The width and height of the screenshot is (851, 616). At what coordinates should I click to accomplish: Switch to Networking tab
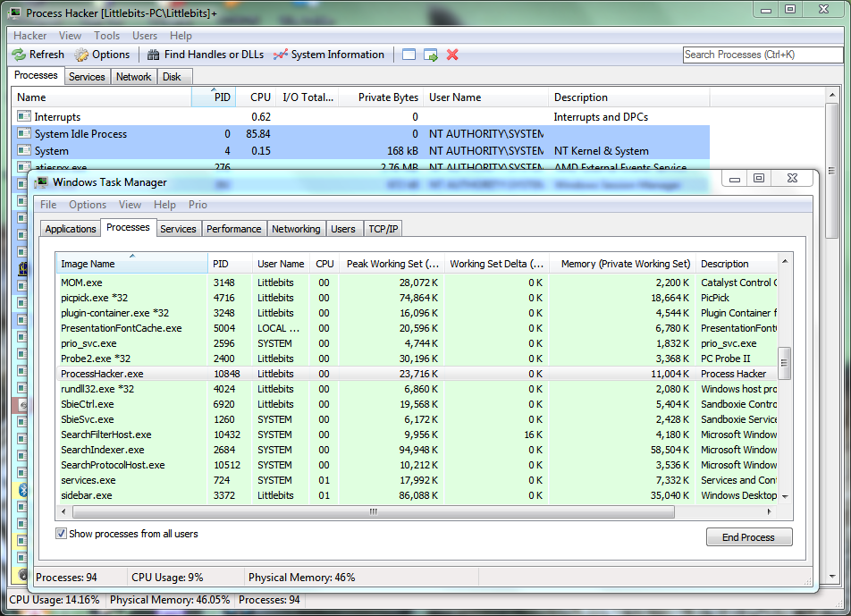[297, 229]
